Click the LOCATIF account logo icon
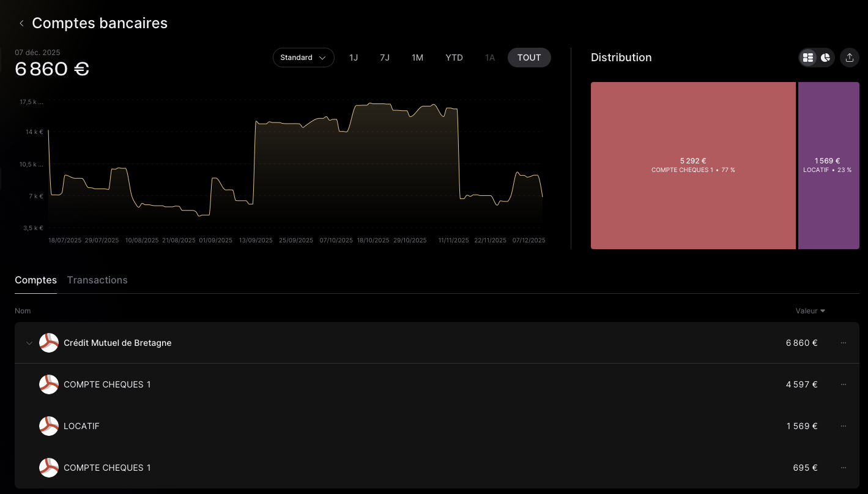 pyautogui.click(x=49, y=426)
